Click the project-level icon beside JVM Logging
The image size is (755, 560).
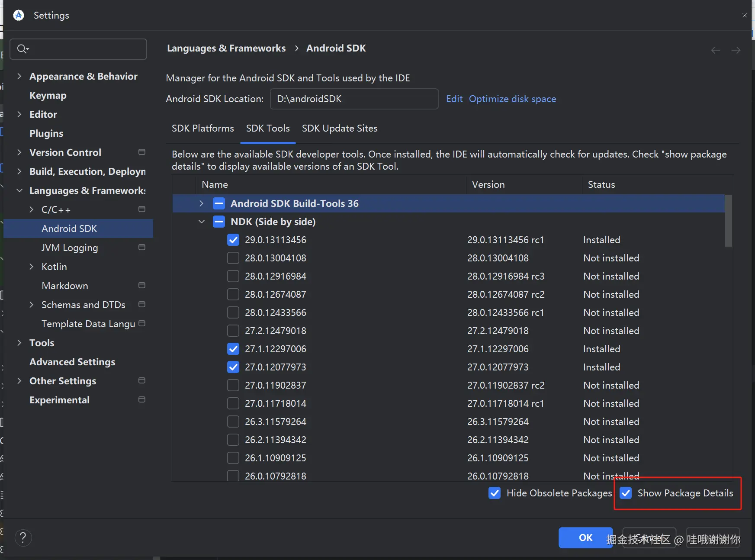click(x=141, y=248)
